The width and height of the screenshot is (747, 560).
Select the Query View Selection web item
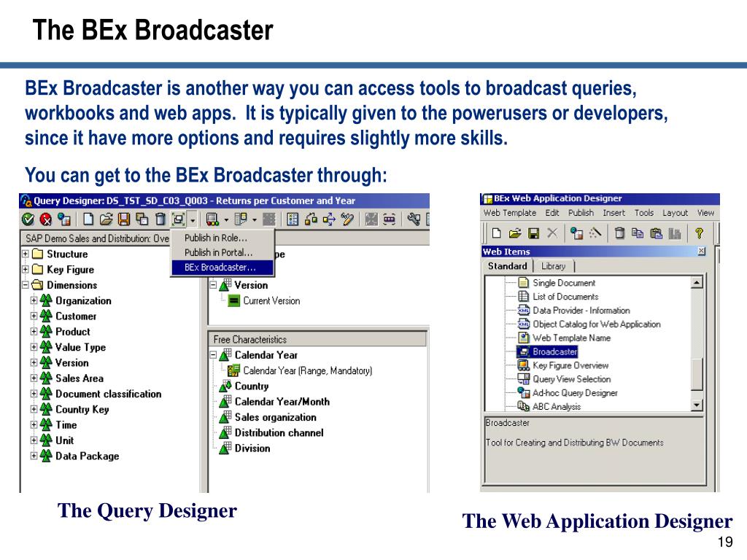pos(564,379)
